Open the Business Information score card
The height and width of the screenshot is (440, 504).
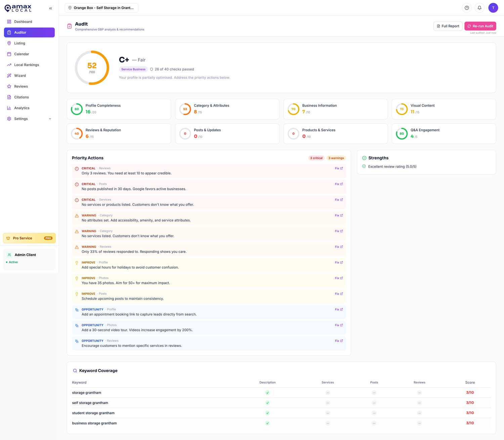tap(335, 109)
